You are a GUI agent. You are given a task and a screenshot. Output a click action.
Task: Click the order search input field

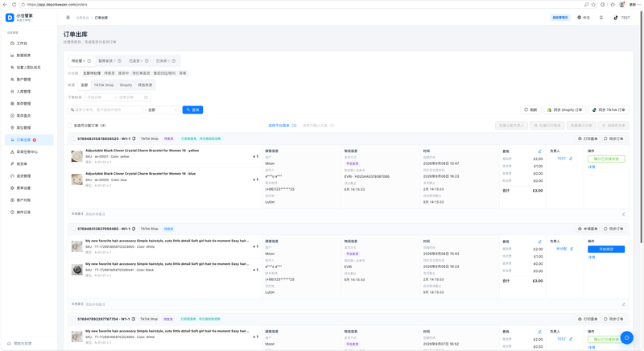pyautogui.click(x=105, y=110)
